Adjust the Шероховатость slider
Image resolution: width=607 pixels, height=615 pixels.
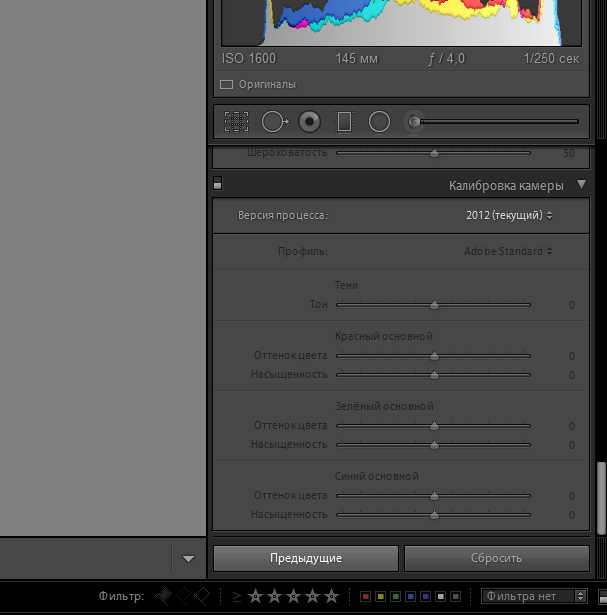(434, 153)
